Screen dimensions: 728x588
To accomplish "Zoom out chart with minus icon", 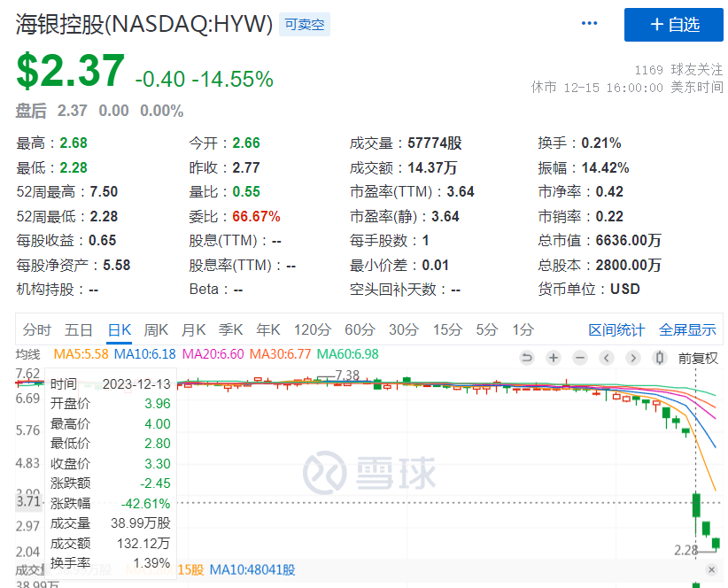I will pos(579,358).
